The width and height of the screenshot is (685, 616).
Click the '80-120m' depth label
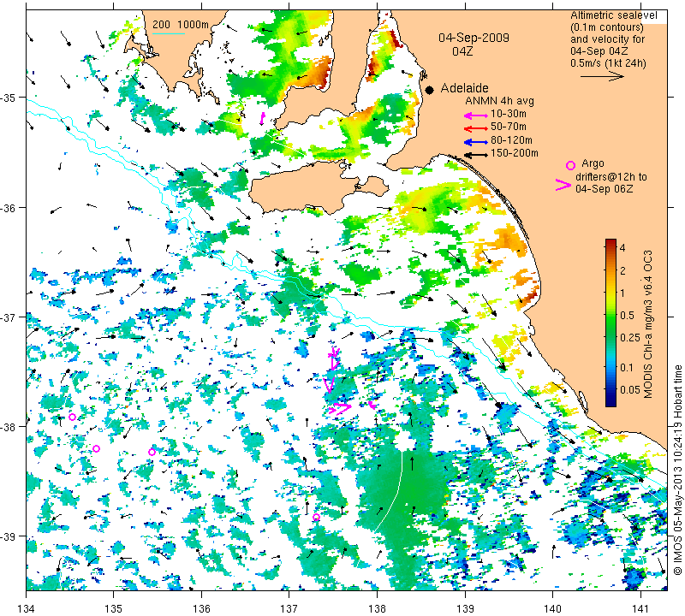click(511, 140)
